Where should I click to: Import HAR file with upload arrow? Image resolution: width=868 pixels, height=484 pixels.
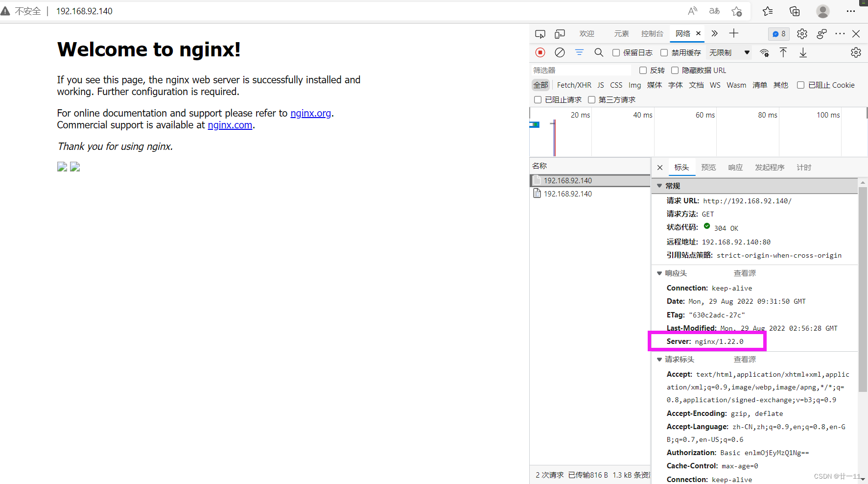pos(783,52)
